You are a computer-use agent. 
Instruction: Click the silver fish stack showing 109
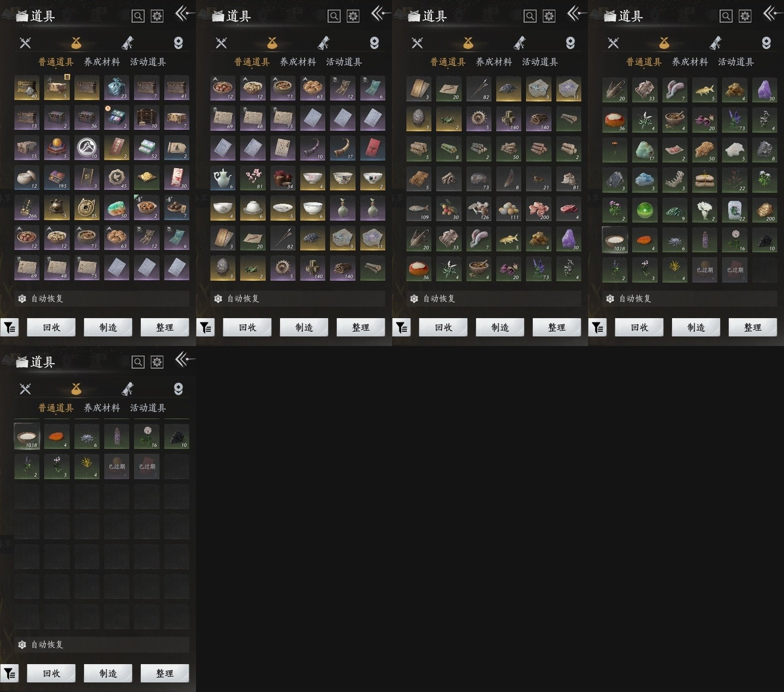click(x=419, y=209)
